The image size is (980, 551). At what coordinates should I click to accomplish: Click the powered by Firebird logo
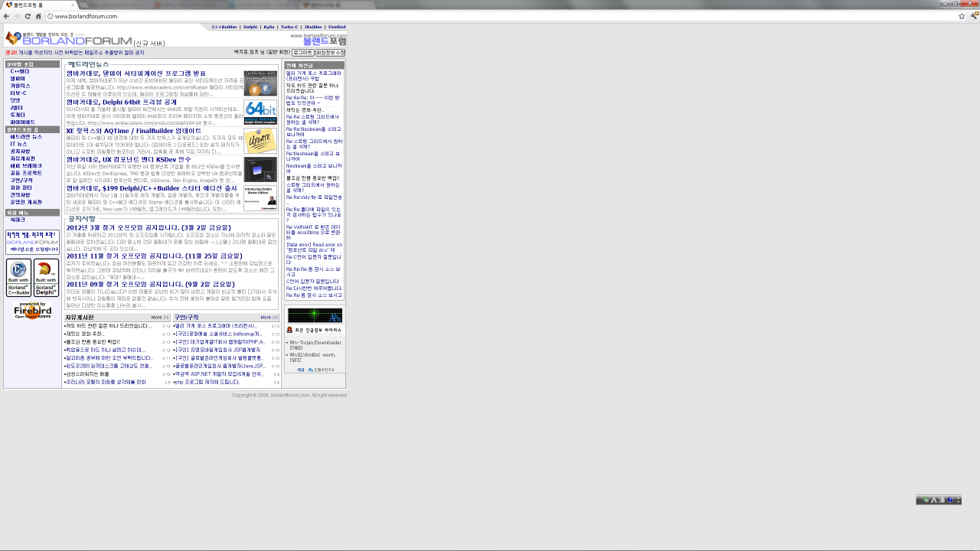[32, 310]
